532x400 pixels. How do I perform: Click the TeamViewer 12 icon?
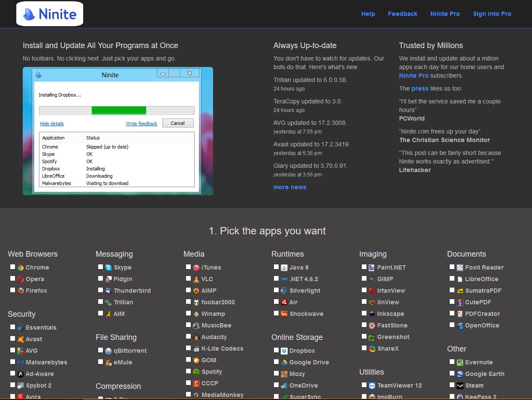click(x=372, y=385)
